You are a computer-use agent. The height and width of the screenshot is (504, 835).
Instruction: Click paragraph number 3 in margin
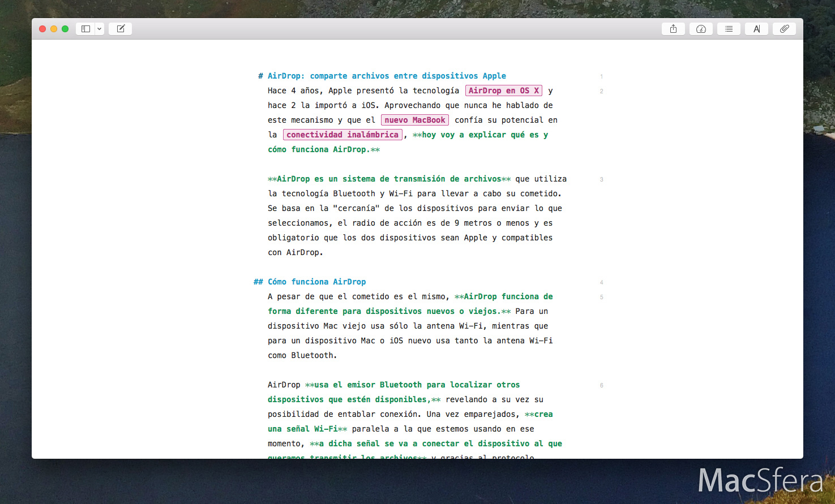click(601, 179)
